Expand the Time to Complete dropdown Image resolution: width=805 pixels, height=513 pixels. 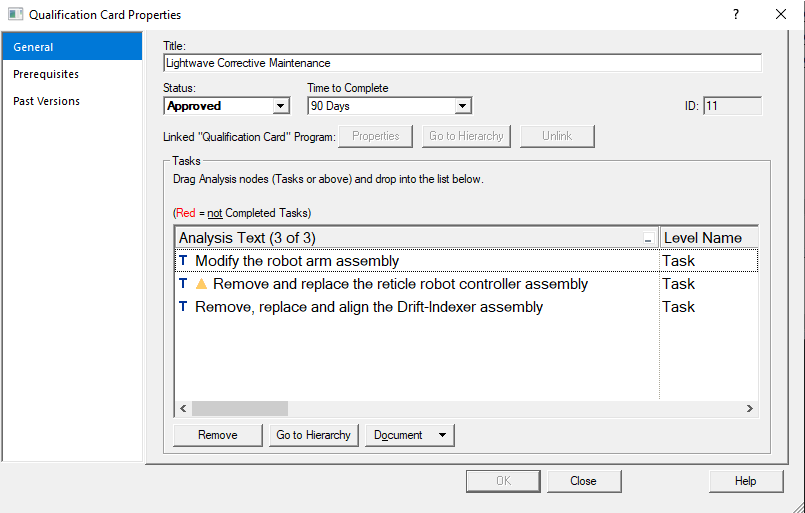[x=463, y=106]
